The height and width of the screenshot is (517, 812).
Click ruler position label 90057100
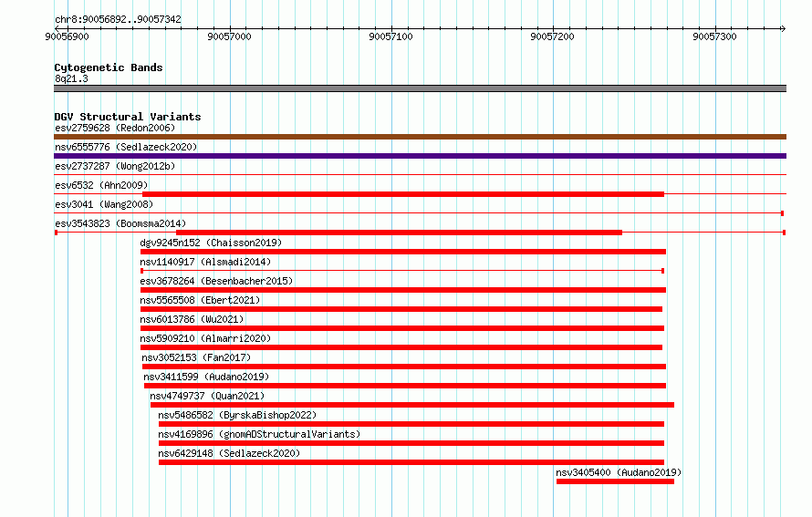click(391, 36)
